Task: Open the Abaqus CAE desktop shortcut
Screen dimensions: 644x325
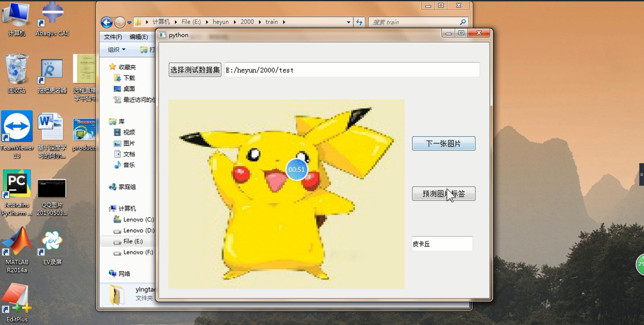Action: click(52, 19)
